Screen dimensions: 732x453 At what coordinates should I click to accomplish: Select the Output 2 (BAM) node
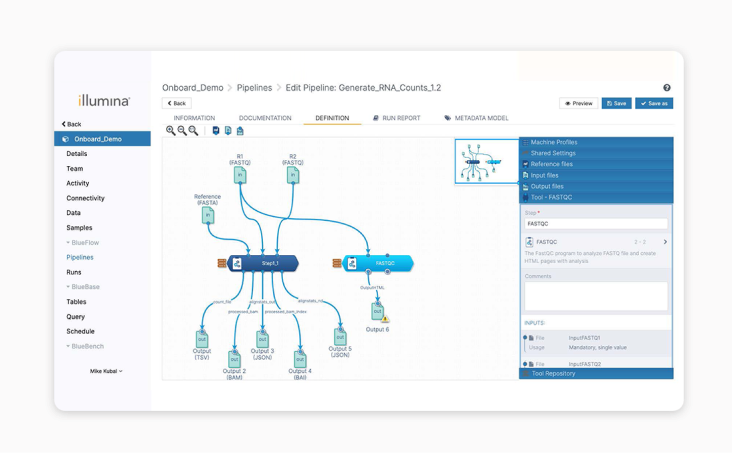tap(235, 358)
